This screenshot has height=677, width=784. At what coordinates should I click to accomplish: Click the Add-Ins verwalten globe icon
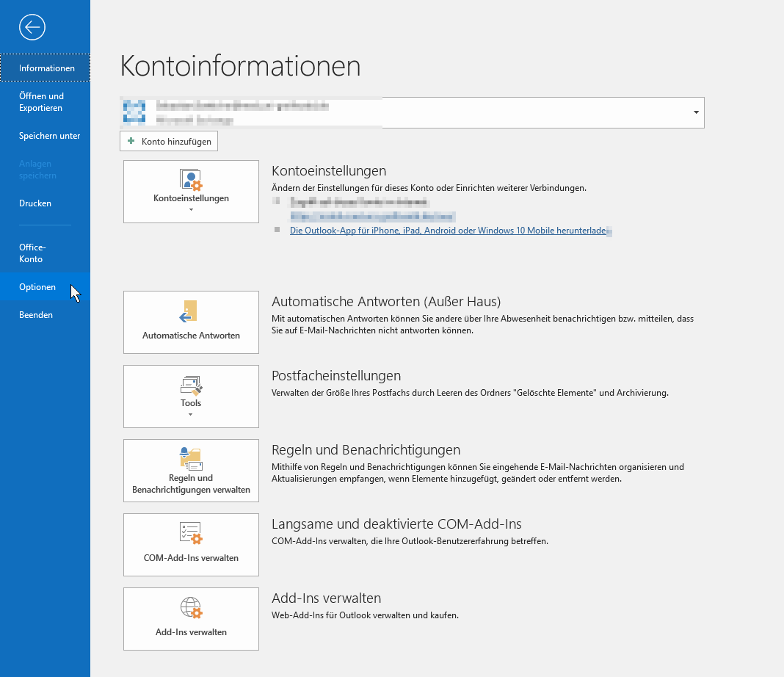point(191,608)
